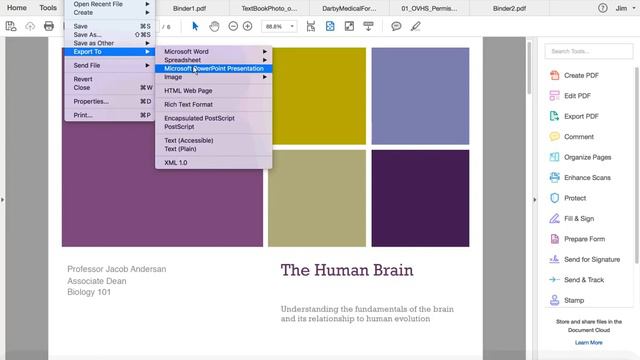Open Enhance Scans tool
The height and width of the screenshot is (360, 640).
pos(580,178)
